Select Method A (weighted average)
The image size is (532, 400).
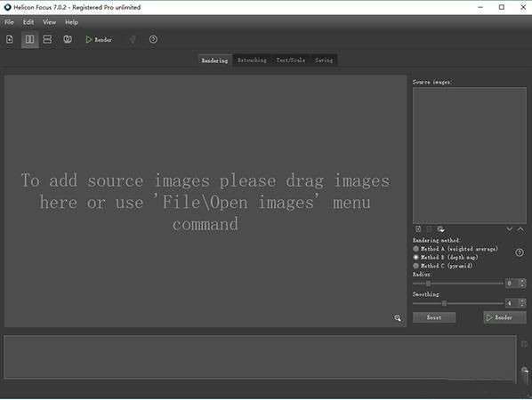(x=455, y=249)
